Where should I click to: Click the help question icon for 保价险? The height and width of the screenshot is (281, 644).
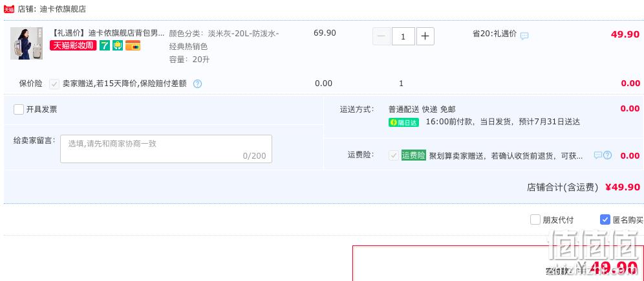coord(198,84)
